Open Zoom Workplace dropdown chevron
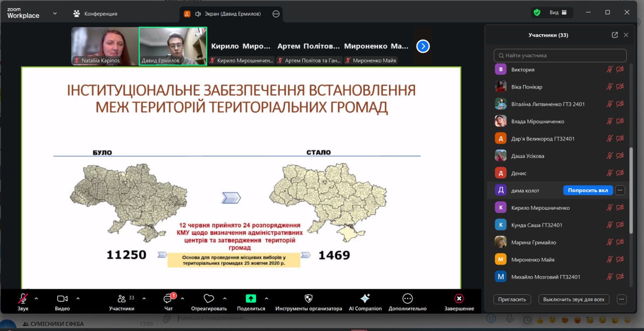This screenshot has height=331, width=644. click(x=55, y=14)
